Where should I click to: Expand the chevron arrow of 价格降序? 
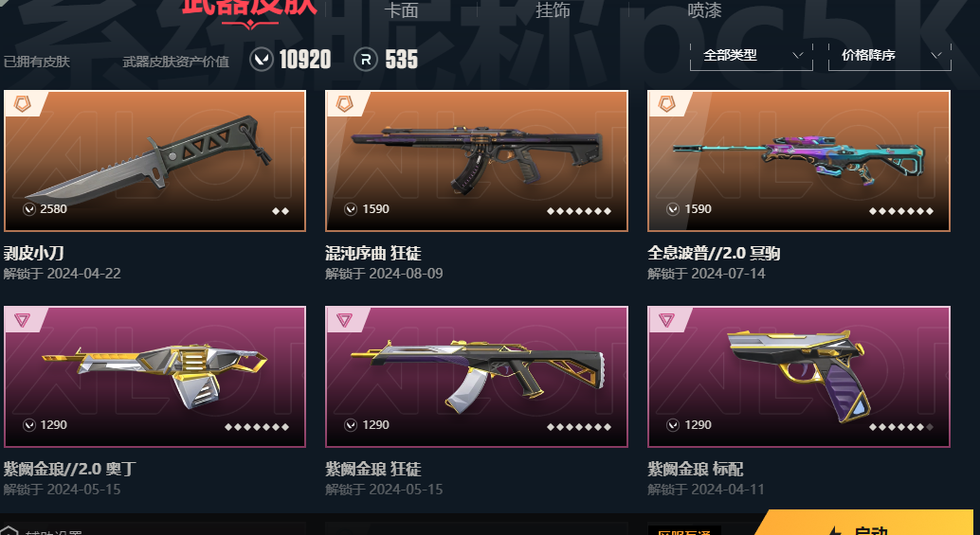[x=935, y=56]
